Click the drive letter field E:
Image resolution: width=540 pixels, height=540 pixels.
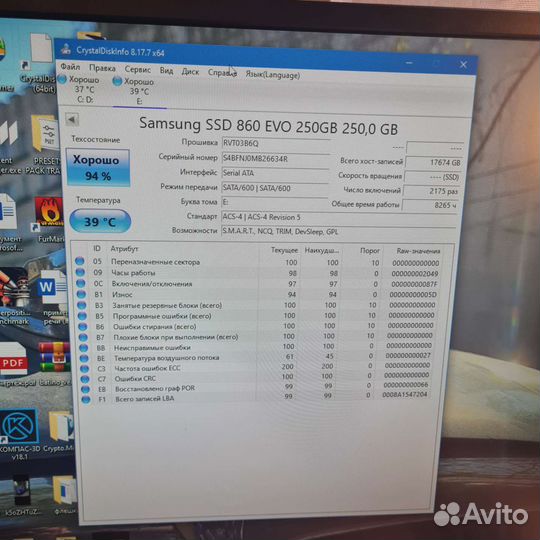click(274, 202)
